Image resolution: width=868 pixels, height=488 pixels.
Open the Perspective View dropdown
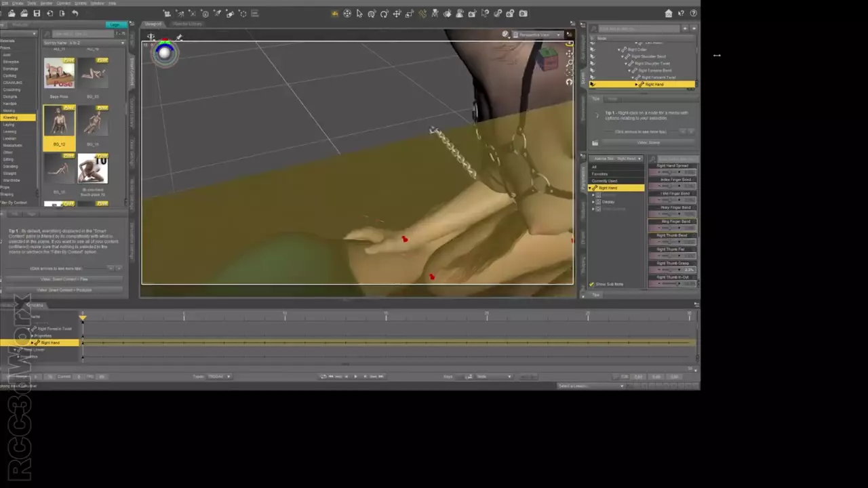tap(537, 35)
